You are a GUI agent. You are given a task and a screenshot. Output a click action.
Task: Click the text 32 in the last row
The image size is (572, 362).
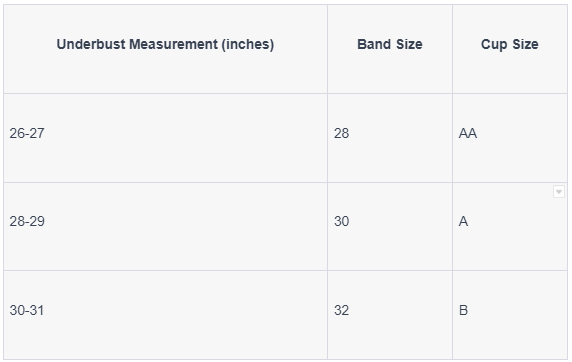pyautogui.click(x=341, y=310)
